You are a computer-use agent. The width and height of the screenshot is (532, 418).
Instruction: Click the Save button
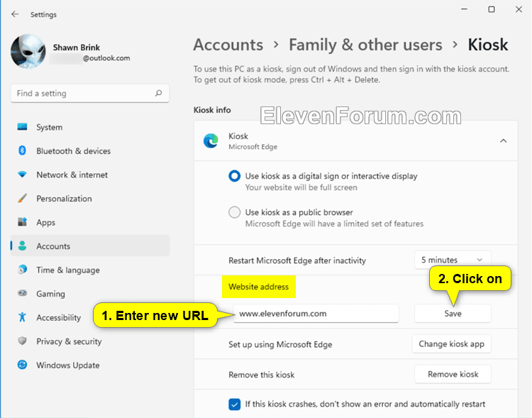[x=453, y=314]
